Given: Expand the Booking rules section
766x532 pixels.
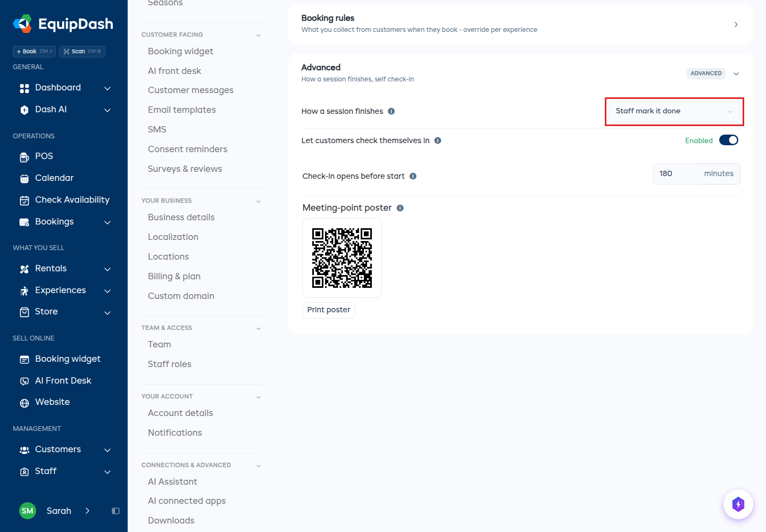Looking at the screenshot, I should (x=736, y=24).
